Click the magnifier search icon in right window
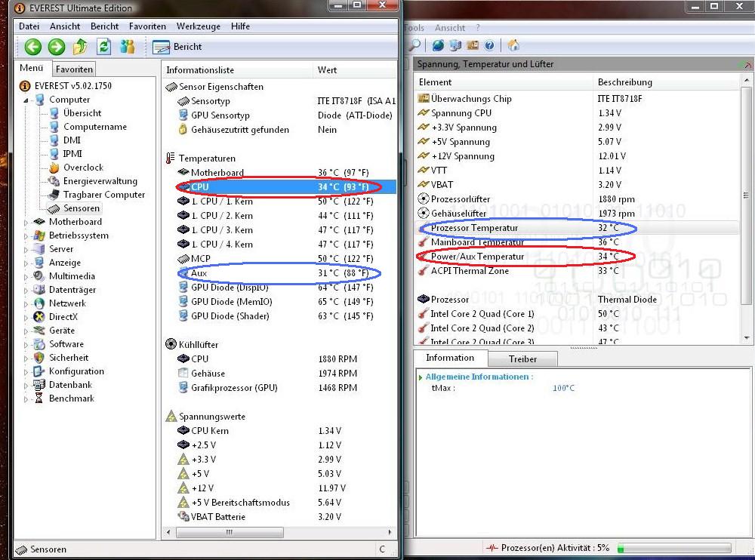This screenshot has width=755, height=560. 414,45
